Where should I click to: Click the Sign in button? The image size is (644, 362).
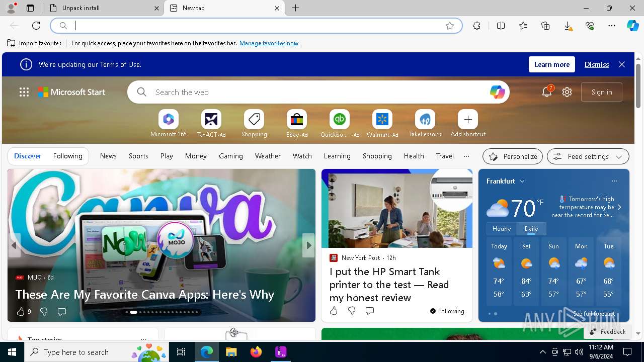[602, 92]
